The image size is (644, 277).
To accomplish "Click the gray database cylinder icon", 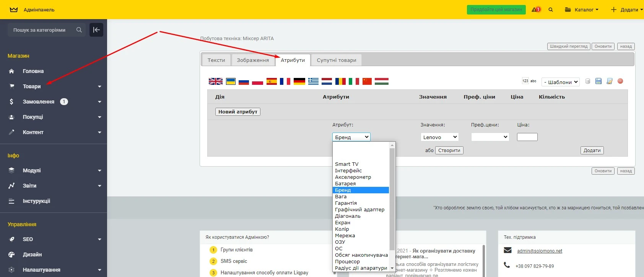I will click(588, 81).
